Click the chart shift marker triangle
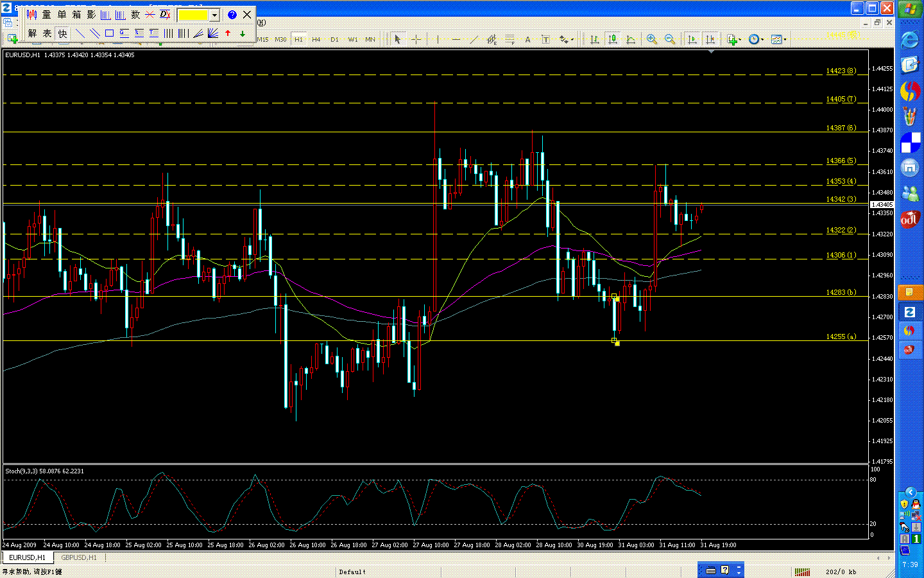The image size is (924, 578). click(x=711, y=51)
